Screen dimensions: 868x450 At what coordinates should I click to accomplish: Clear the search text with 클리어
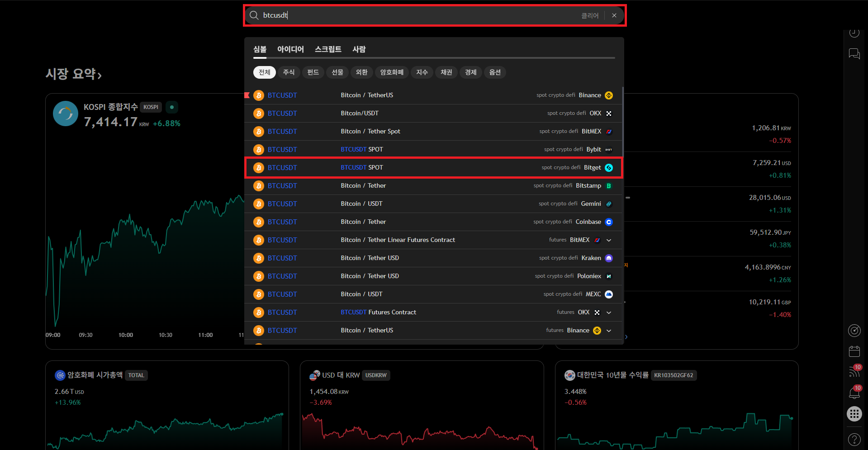pyautogui.click(x=590, y=15)
